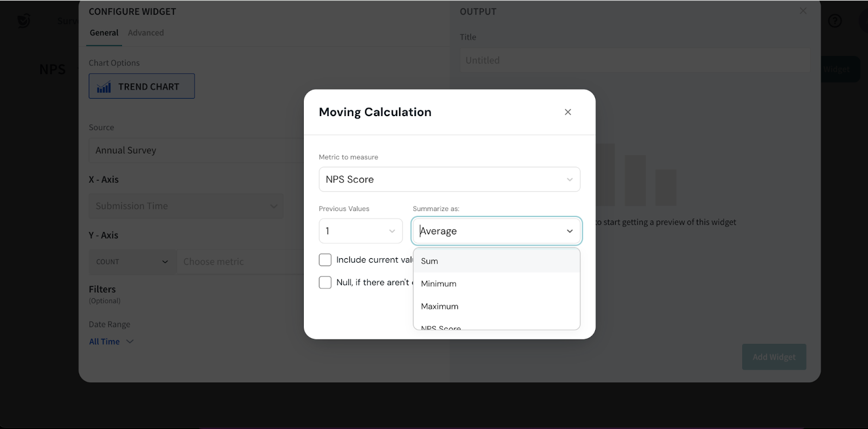Close the Configure Widget panel

click(x=803, y=11)
